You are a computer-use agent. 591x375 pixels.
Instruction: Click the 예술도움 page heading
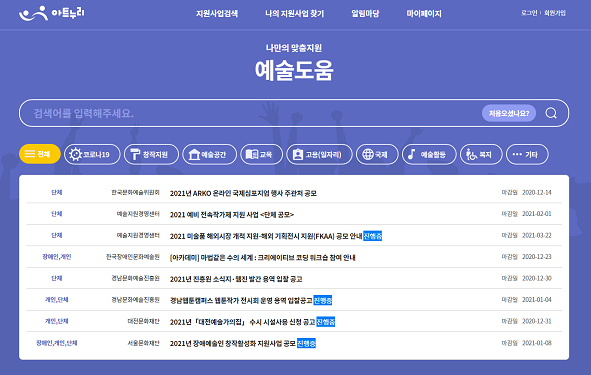(x=294, y=70)
